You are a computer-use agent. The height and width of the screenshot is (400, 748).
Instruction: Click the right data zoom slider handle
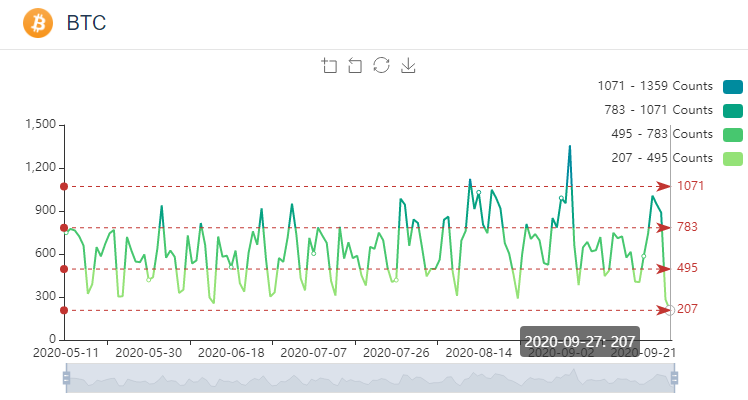[674, 378]
